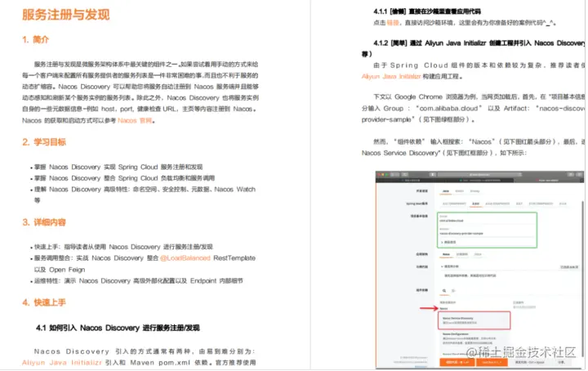Viewport: 588px width, 371px height.
Task: Open the orange Nacos 官网 link
Action: pyautogui.click(x=135, y=120)
